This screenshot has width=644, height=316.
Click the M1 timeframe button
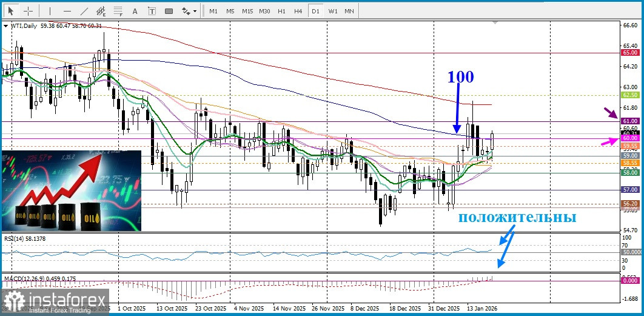tap(213, 11)
